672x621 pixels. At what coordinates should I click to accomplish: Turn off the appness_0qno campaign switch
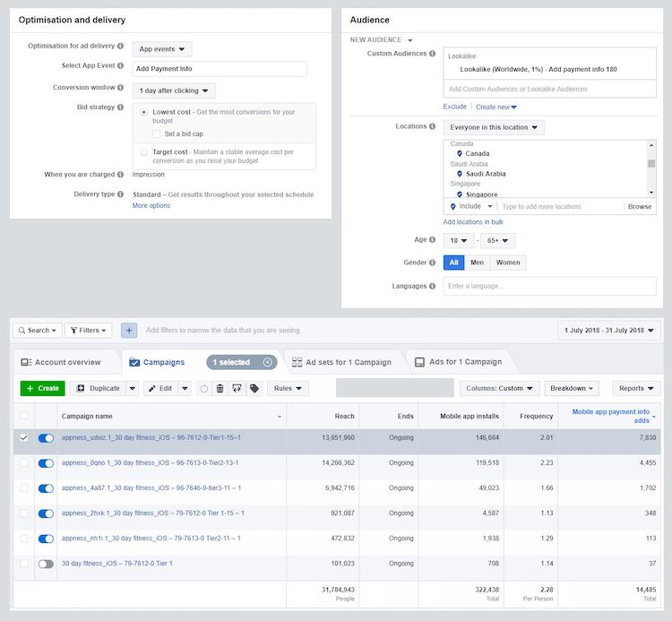click(x=46, y=463)
